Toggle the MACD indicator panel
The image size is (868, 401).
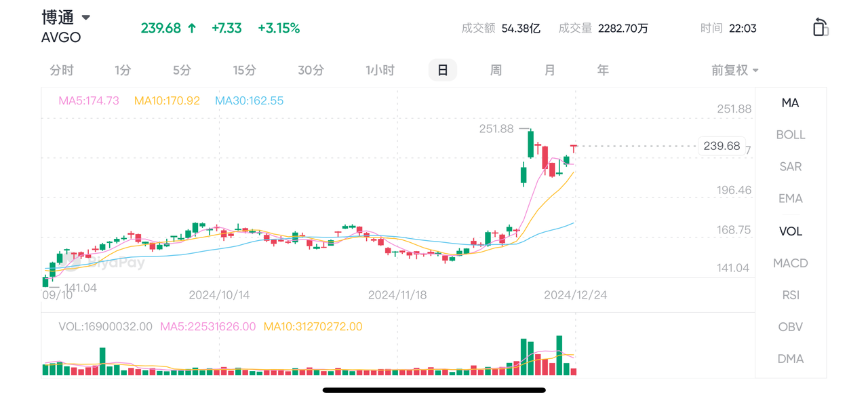click(x=791, y=263)
